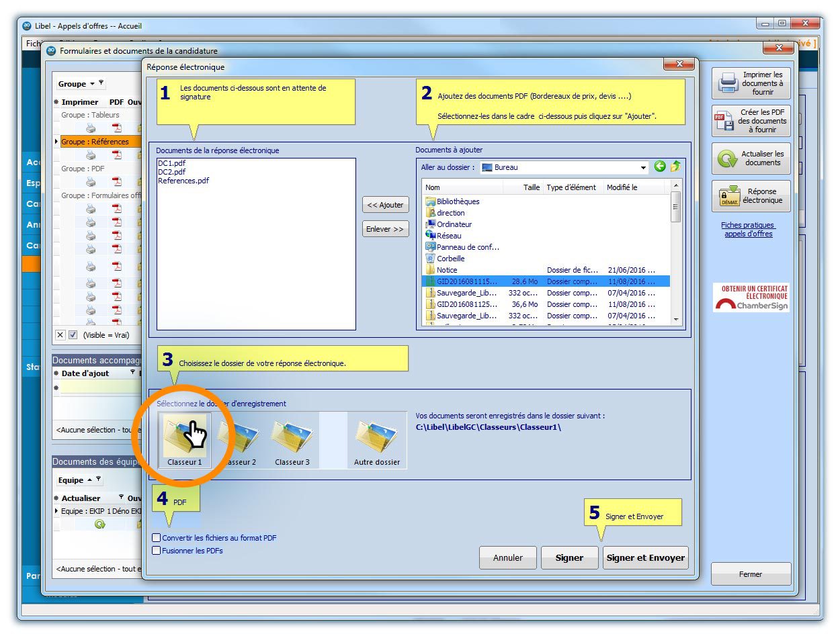Sort the file list by the Taille column
The height and width of the screenshot is (638, 840).
pyautogui.click(x=525, y=187)
